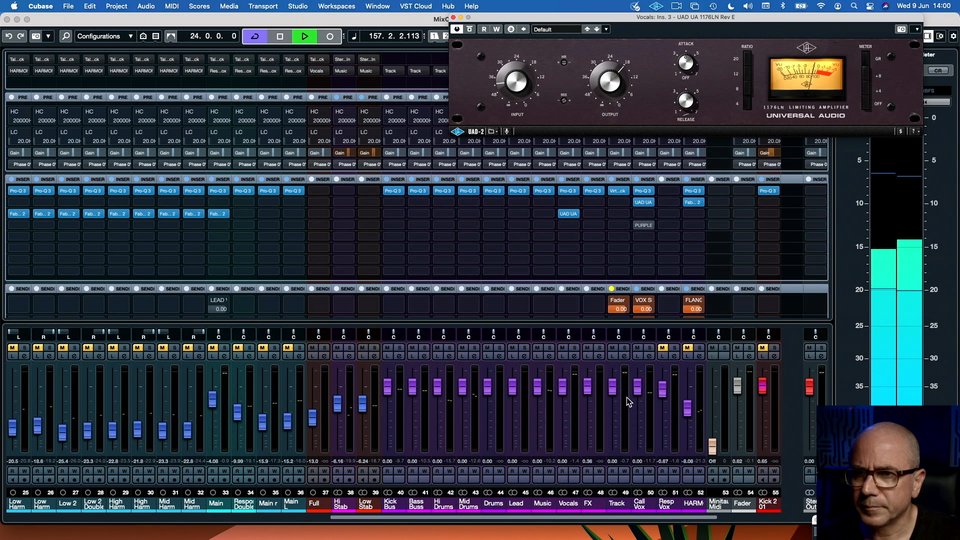Set the 1176LN meter to GR
Image resolution: width=960 pixels, height=540 pixels.
tap(866, 59)
